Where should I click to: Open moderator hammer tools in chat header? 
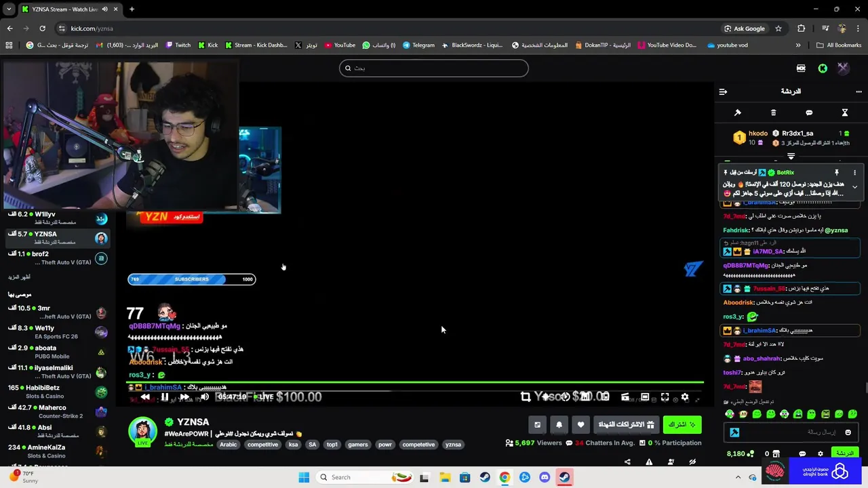[x=738, y=113]
